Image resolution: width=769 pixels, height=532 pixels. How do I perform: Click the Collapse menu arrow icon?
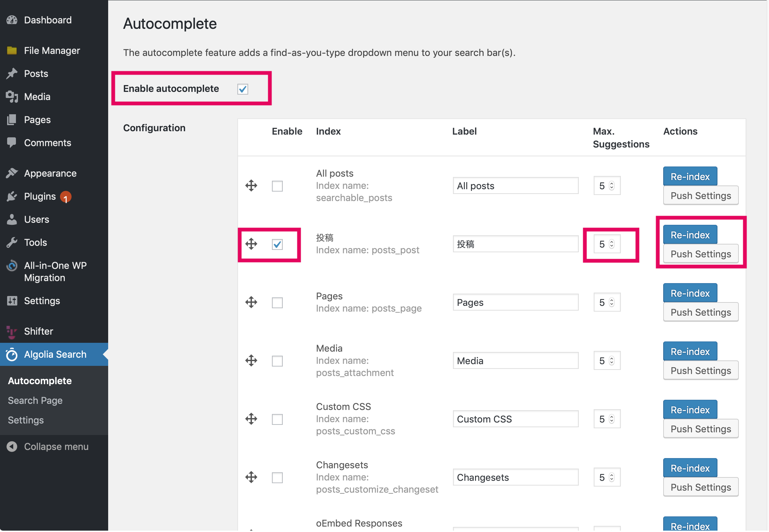click(x=12, y=447)
